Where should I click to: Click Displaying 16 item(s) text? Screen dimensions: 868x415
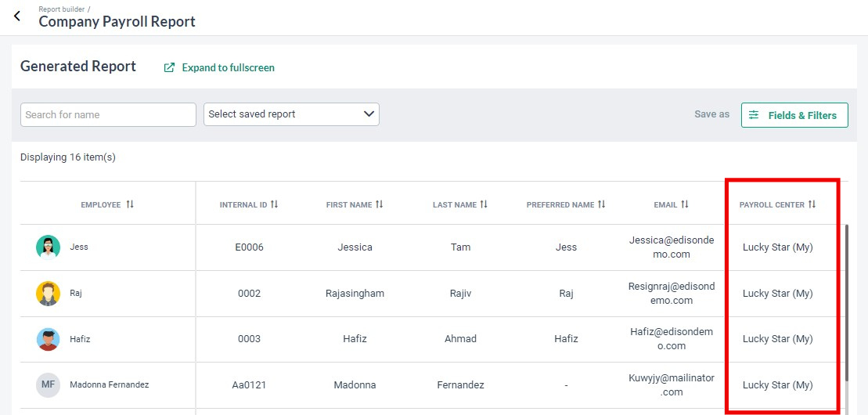point(68,157)
